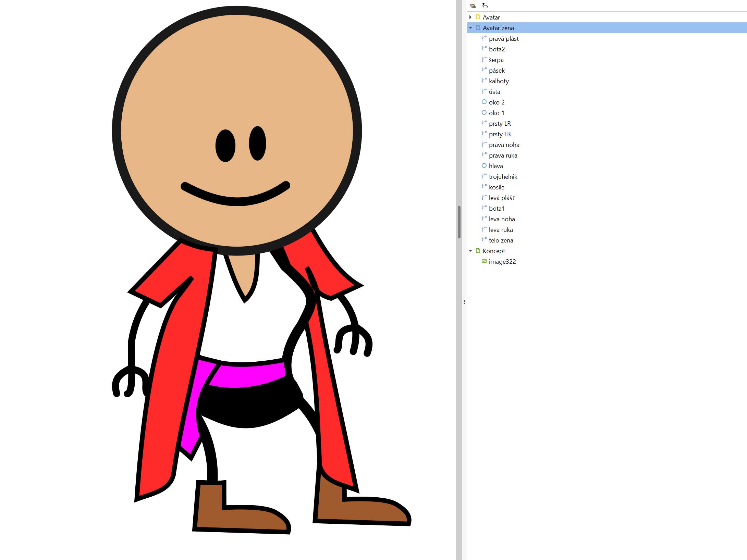Click the ellipse icon beside oko 2
Screen dimensions: 747x560
(484, 102)
